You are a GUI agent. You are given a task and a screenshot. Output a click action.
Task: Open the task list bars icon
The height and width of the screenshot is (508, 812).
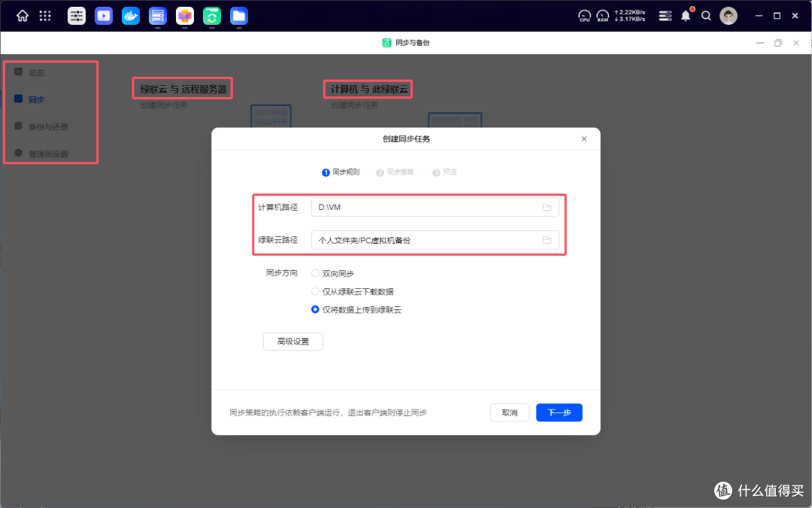(665, 16)
